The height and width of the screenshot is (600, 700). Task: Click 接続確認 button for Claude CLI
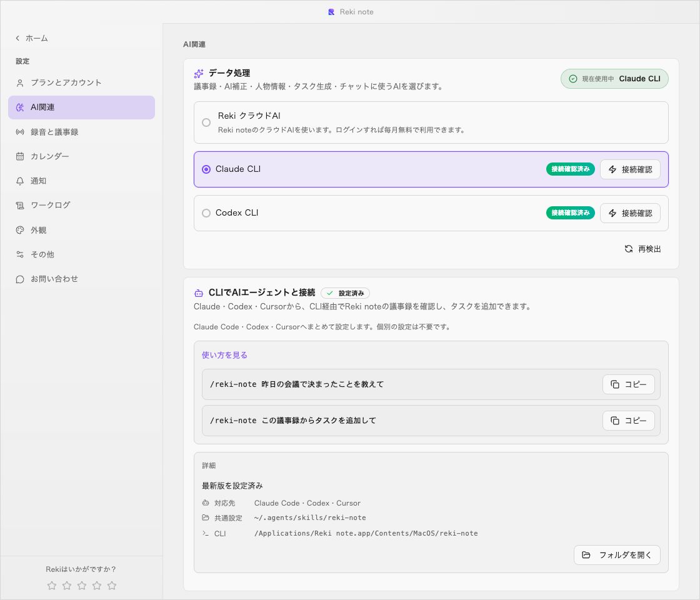tap(630, 169)
